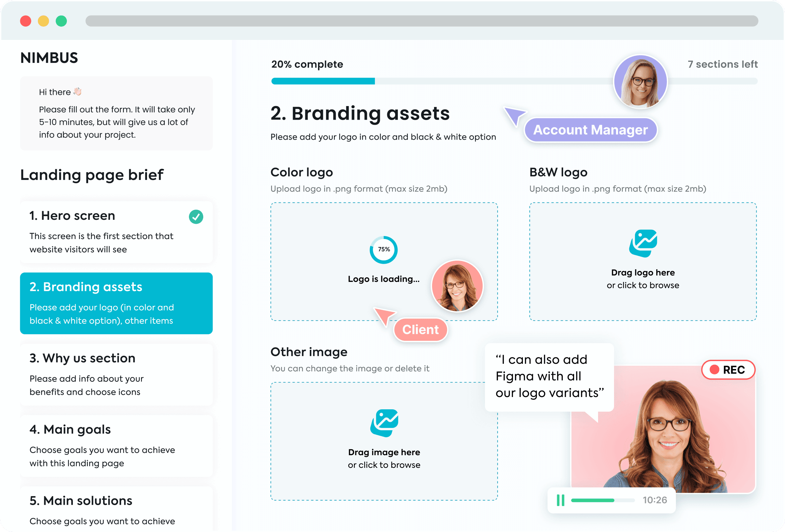Image resolution: width=785 pixels, height=532 pixels.
Task: Click the green recording progress bar
Action: click(603, 500)
